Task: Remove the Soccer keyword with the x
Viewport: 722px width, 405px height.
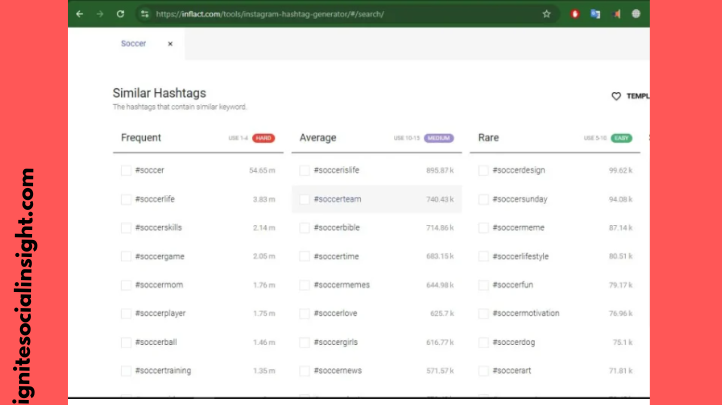Action: [x=170, y=44]
